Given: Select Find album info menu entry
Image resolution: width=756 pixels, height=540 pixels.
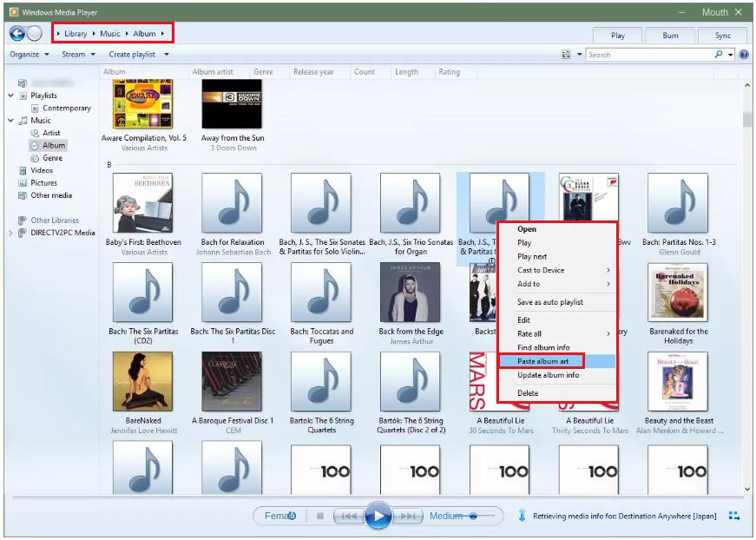Looking at the screenshot, I should (x=543, y=347).
